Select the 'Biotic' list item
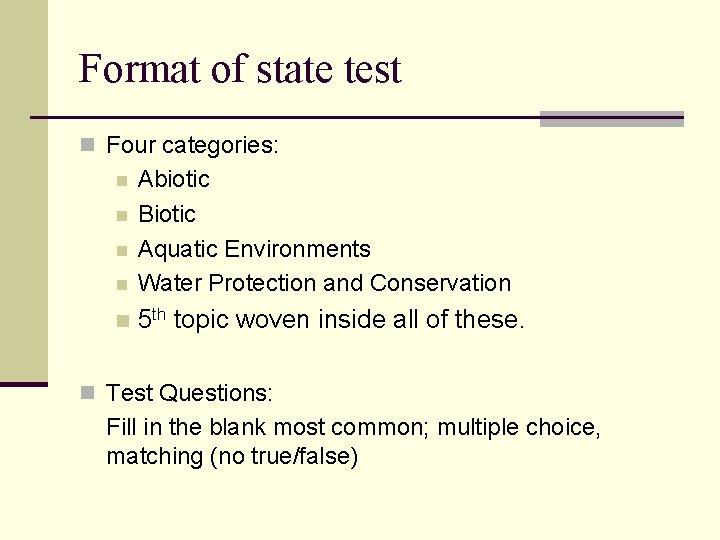The image size is (720, 540). (x=167, y=214)
